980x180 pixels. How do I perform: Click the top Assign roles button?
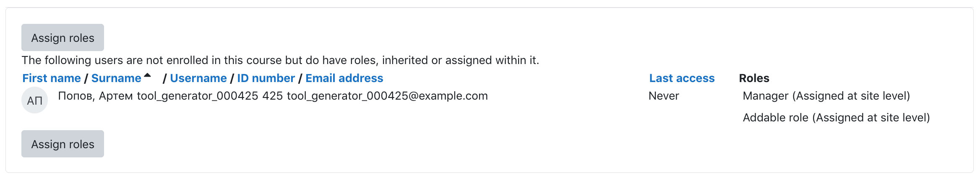[x=63, y=38]
